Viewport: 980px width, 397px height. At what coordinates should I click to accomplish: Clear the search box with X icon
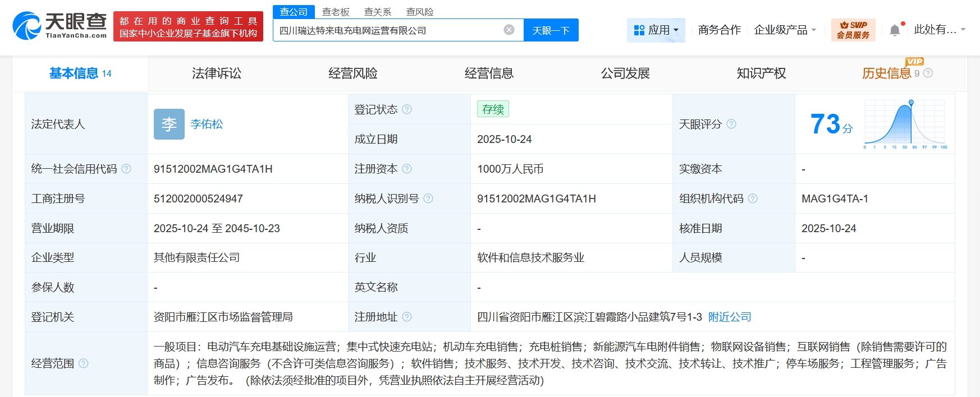click(509, 30)
